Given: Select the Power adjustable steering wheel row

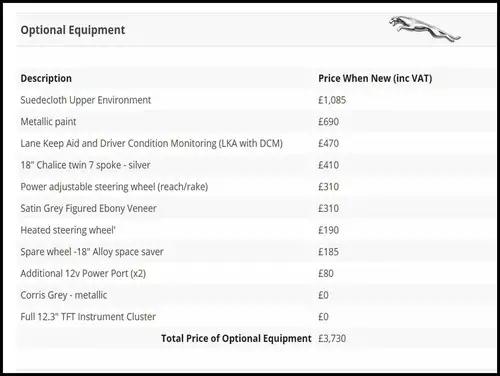Looking at the screenshot, I should (x=256, y=187).
